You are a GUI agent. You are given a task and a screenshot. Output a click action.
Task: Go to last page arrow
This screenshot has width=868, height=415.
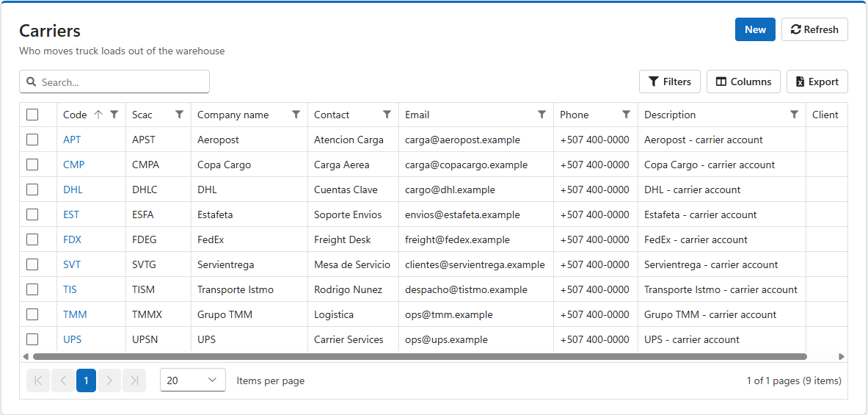click(x=134, y=380)
